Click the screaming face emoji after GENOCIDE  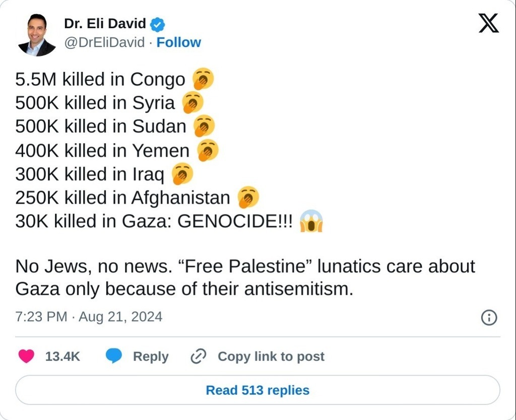click(x=311, y=222)
